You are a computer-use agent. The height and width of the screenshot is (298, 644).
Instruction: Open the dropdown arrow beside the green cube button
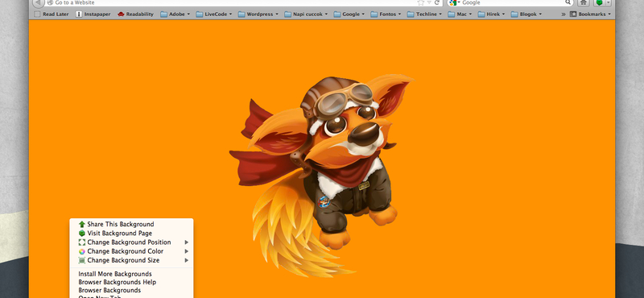[609, 2]
